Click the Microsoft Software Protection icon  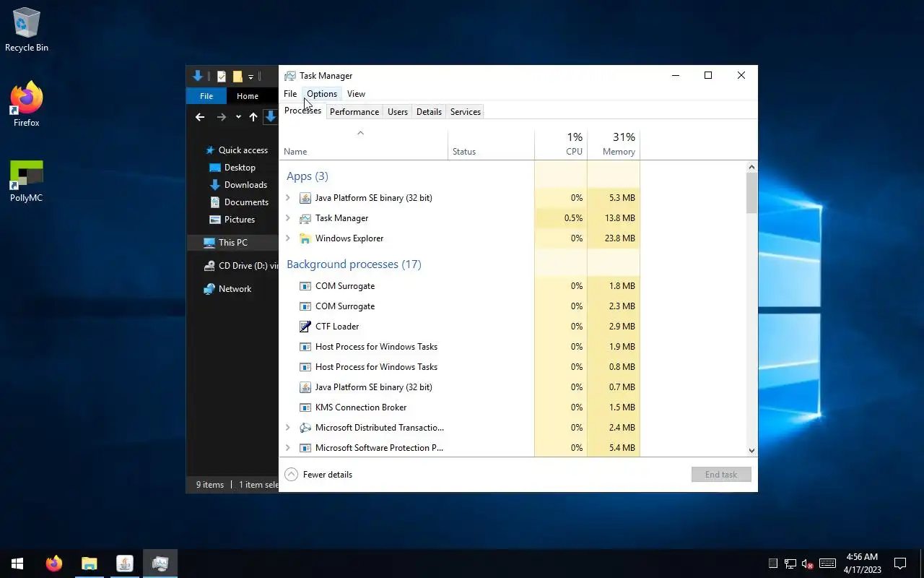[x=305, y=448]
